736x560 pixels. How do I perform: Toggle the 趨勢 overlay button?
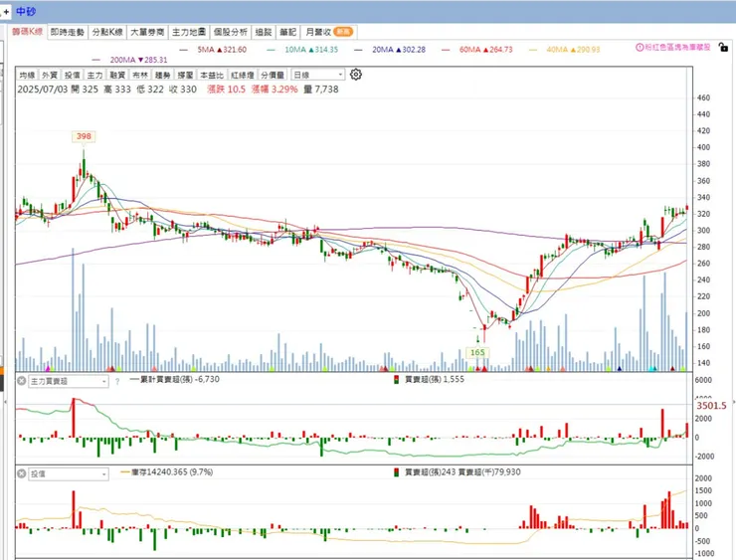coord(162,75)
